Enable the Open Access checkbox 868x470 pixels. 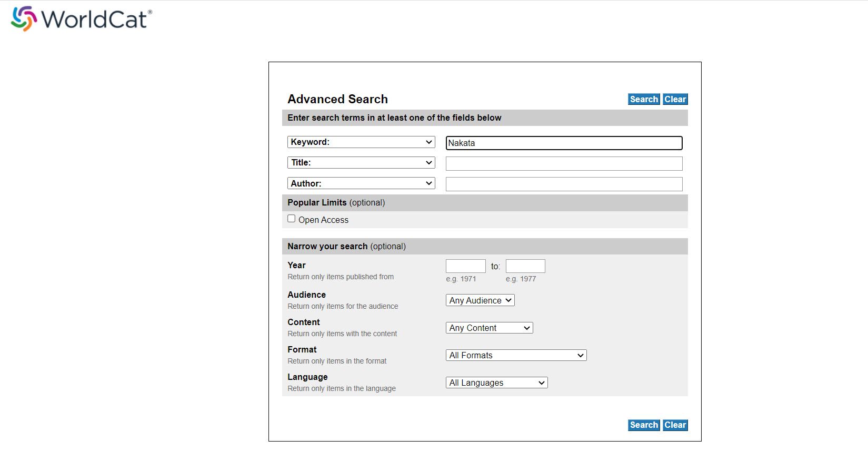292,219
